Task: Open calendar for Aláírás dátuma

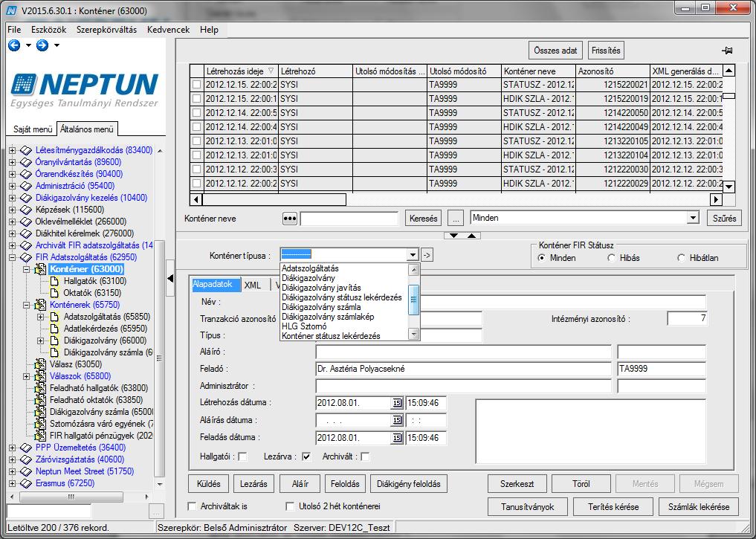Action: click(x=397, y=420)
